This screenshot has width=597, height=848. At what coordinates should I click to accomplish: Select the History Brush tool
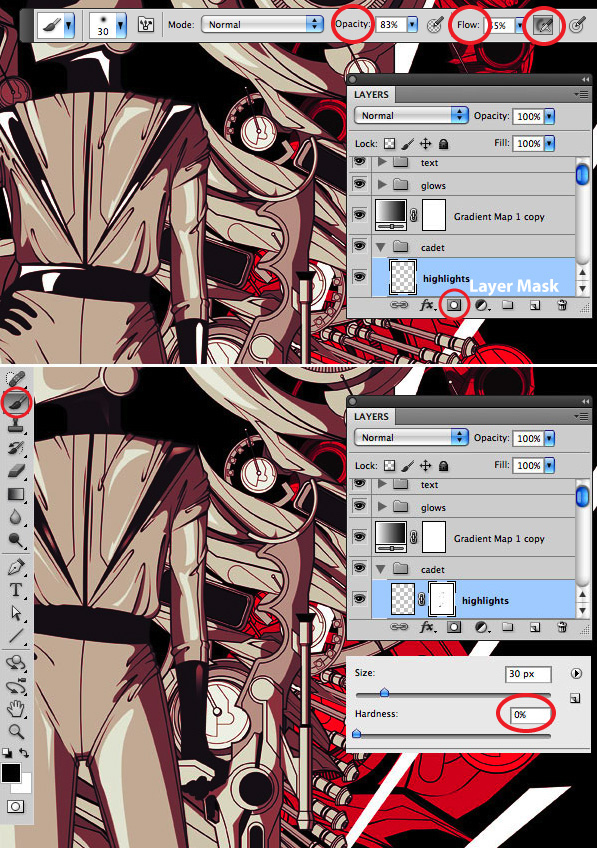click(x=16, y=447)
